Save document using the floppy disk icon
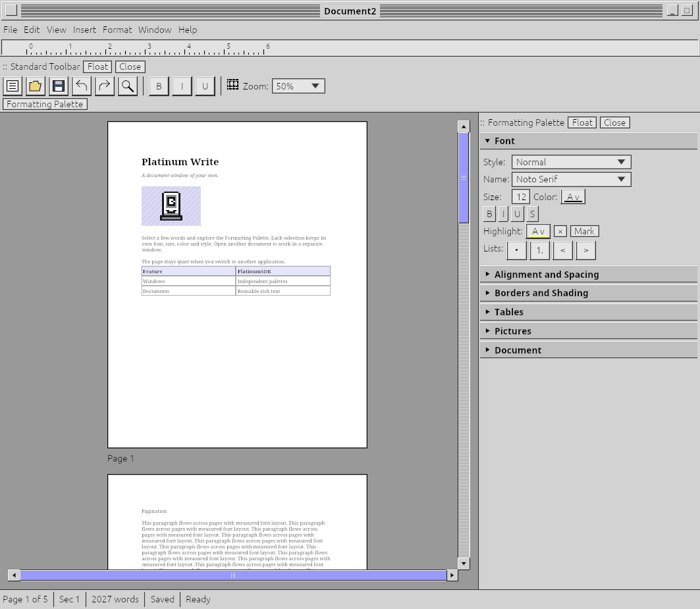This screenshot has height=609, width=700. click(x=59, y=86)
